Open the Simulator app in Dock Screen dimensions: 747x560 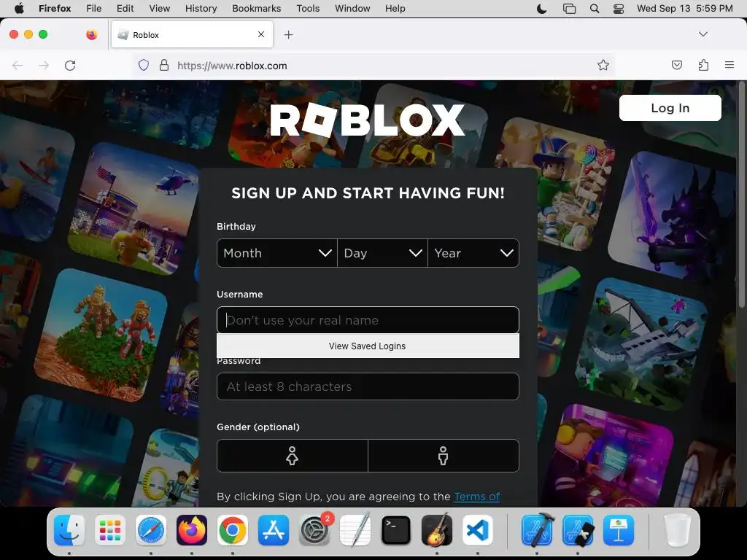pyautogui.click(x=578, y=530)
